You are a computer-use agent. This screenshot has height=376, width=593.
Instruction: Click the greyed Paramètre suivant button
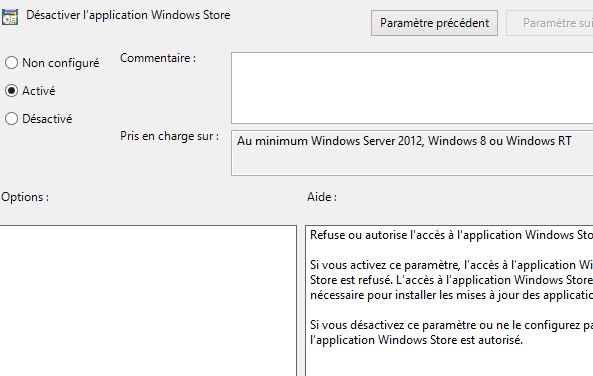550,23
